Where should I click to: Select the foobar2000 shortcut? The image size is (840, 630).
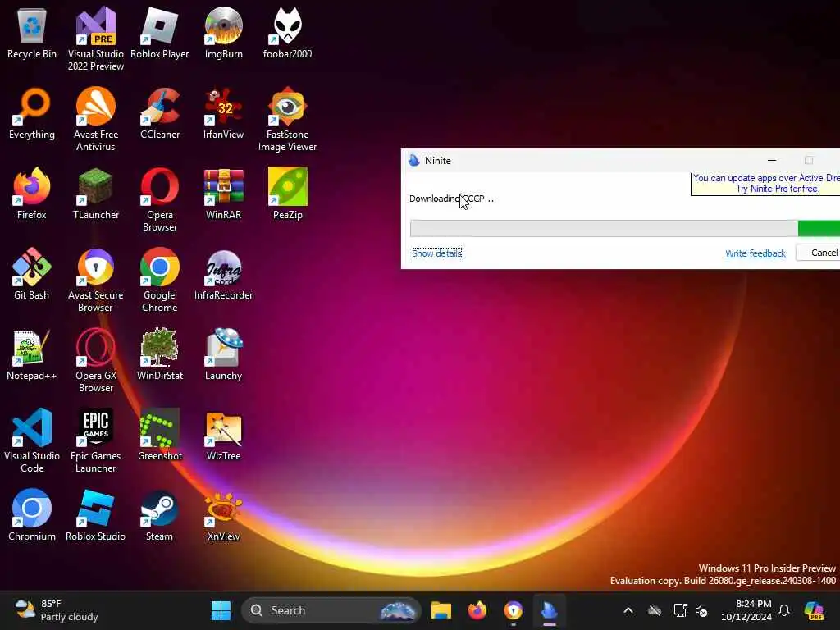288,33
